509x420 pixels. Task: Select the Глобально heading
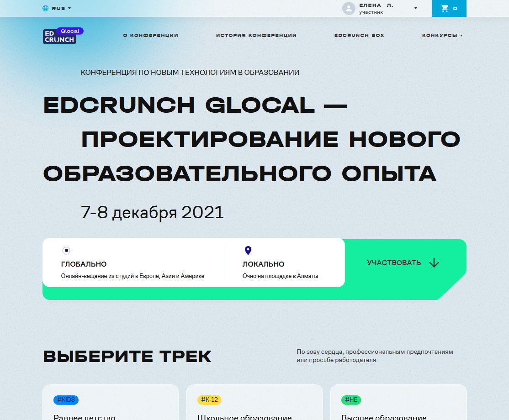pyautogui.click(x=84, y=264)
